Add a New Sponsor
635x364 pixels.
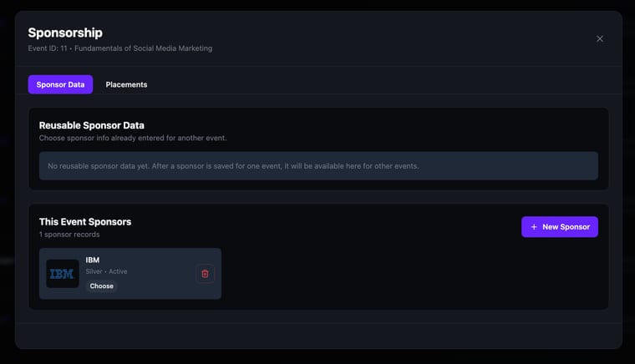click(x=560, y=227)
